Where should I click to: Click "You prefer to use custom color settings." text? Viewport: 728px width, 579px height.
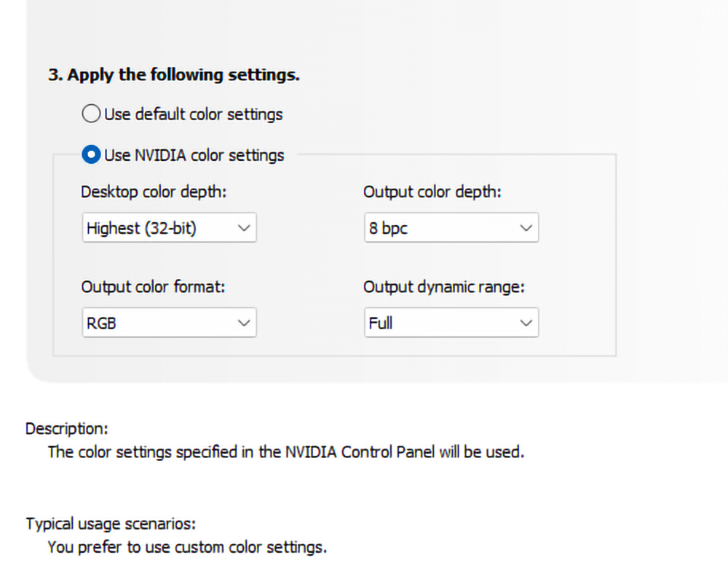click(187, 547)
